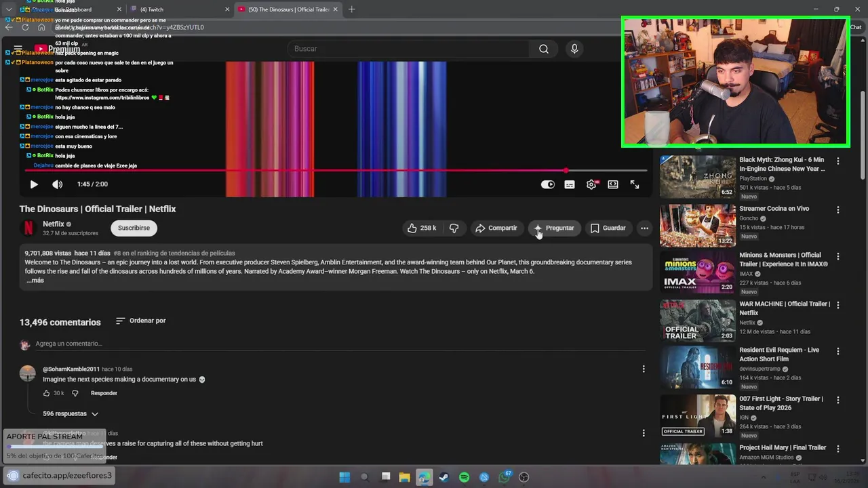Viewport: 868px width, 488px height.
Task: Close the (4) Twitch tab
Action: pyautogui.click(x=226, y=9)
